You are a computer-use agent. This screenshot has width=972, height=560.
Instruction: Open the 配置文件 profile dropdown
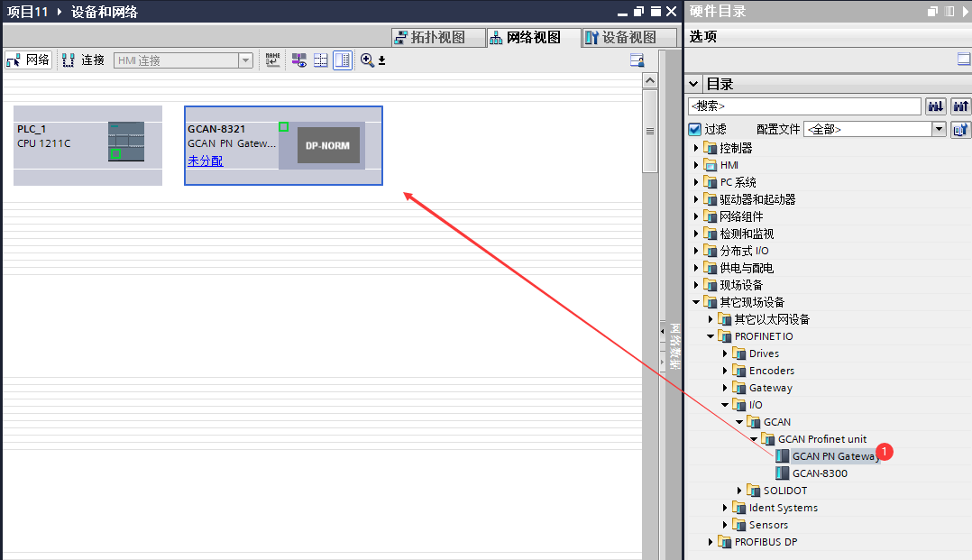tap(939, 129)
